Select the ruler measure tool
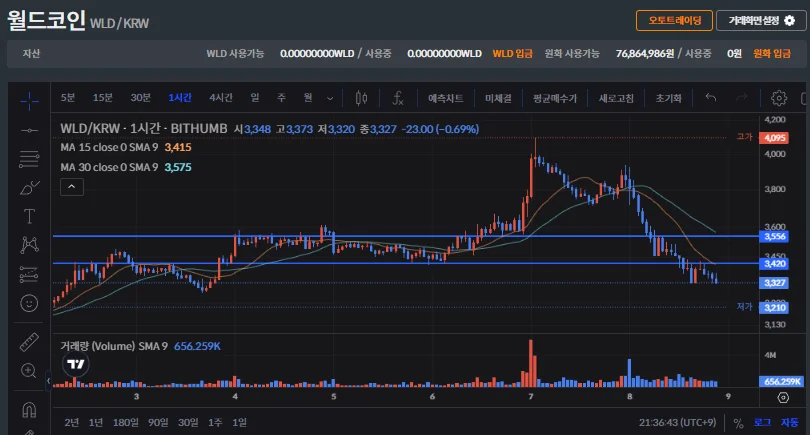 [29, 342]
